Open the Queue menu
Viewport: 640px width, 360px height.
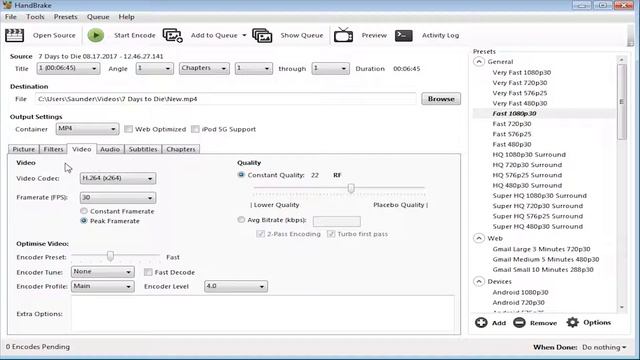pos(98,17)
